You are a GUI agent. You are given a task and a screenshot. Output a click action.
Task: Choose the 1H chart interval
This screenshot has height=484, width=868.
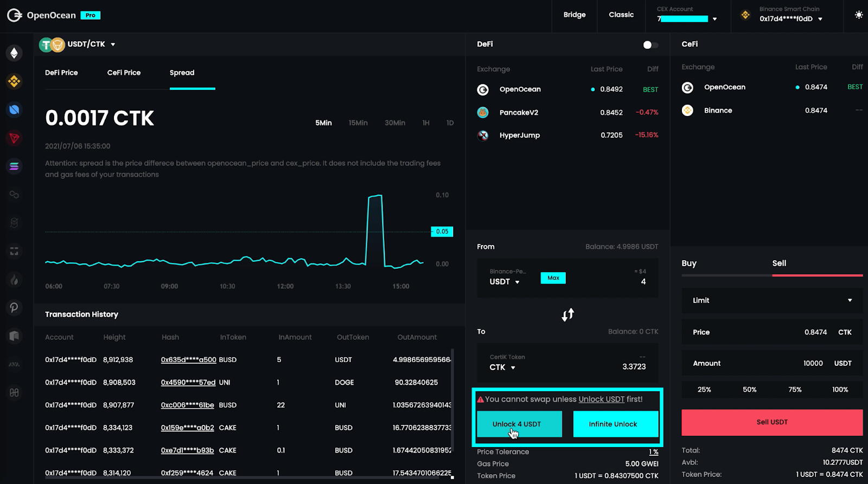[426, 123]
